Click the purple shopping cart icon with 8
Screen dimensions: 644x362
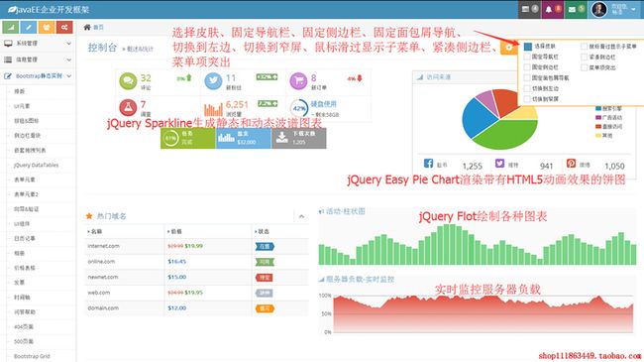298,81
